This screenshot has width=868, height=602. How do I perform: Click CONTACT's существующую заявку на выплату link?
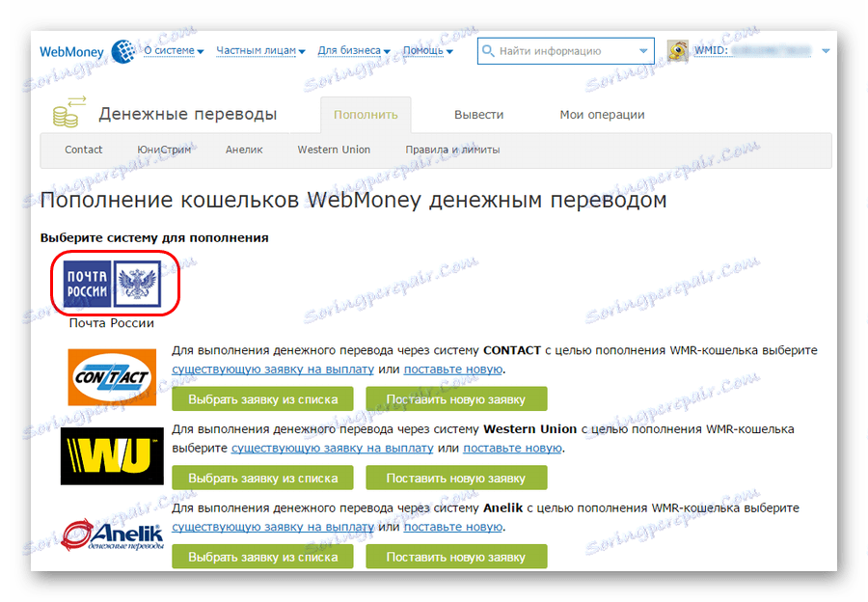273,369
